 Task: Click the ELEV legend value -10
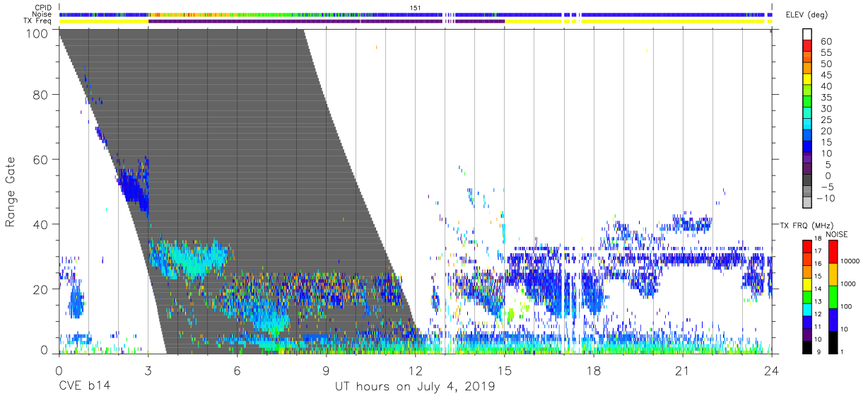(826, 199)
